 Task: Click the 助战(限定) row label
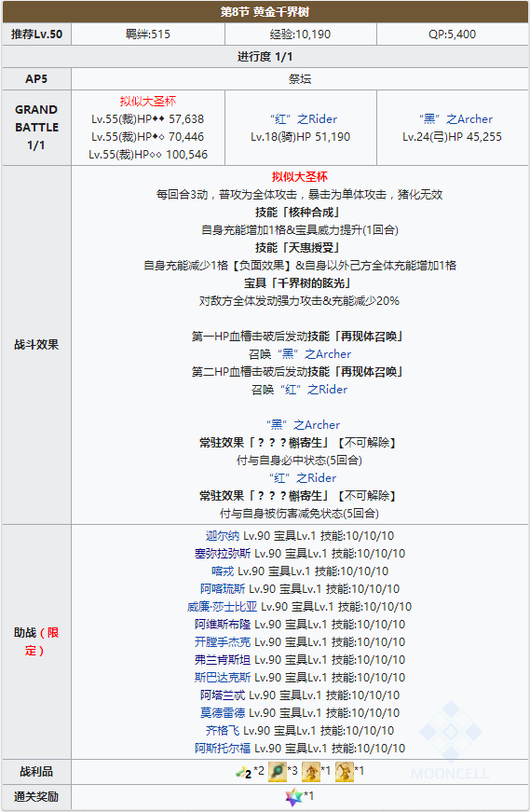(36, 642)
